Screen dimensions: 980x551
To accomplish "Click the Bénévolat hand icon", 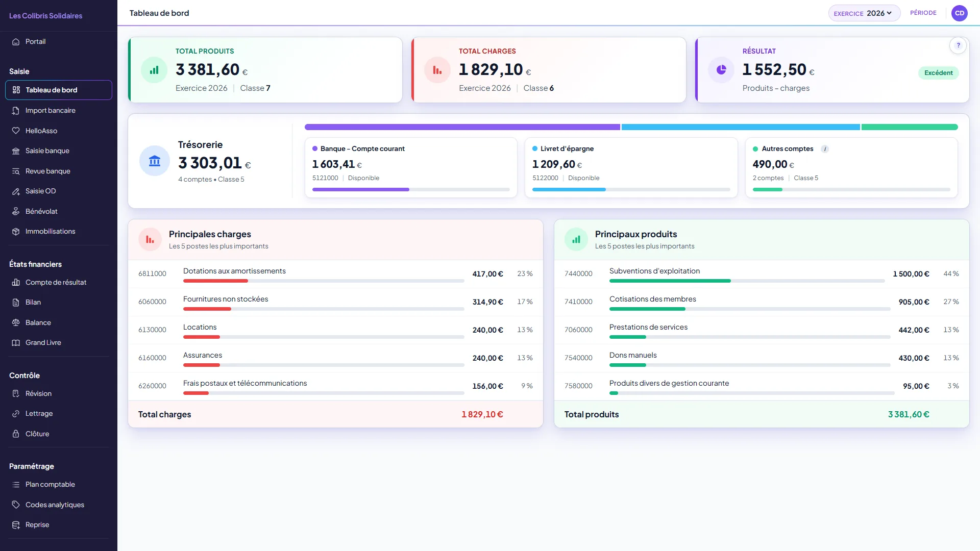I will coord(16,211).
